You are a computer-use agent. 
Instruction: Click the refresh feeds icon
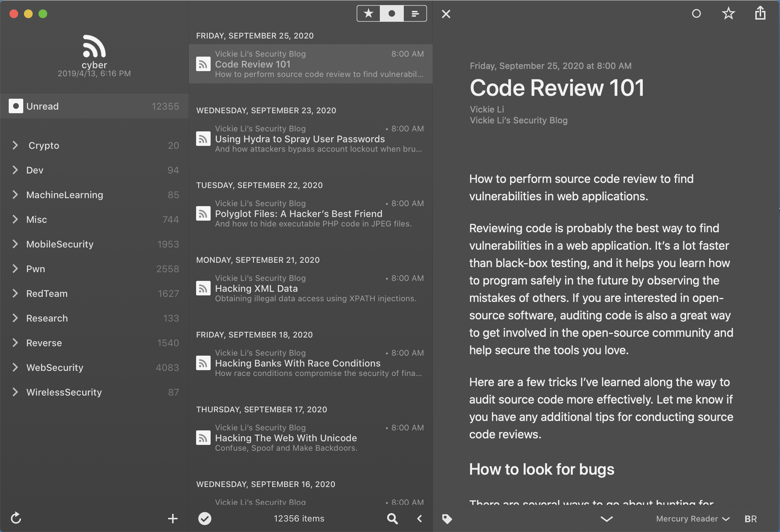(16, 518)
